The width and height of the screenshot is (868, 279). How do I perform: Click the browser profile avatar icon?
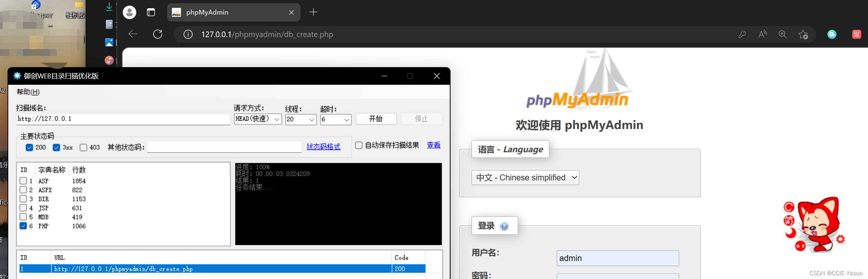pyautogui.click(x=130, y=12)
